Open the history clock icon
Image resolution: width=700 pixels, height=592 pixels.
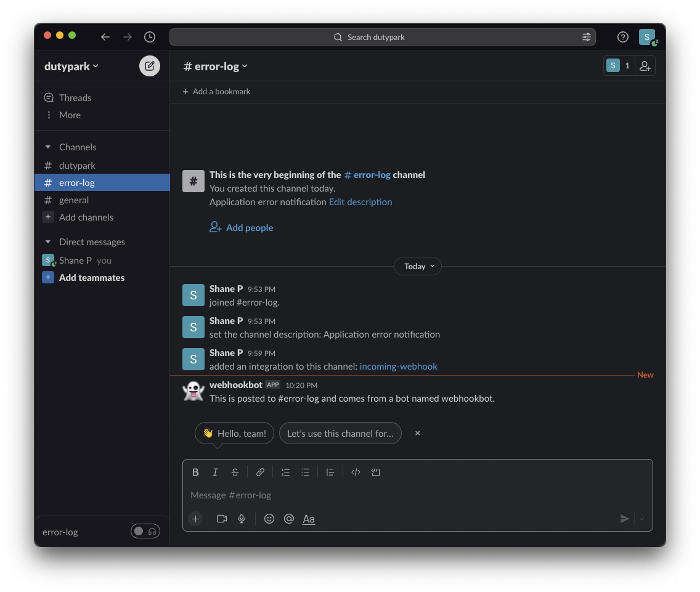pos(150,37)
